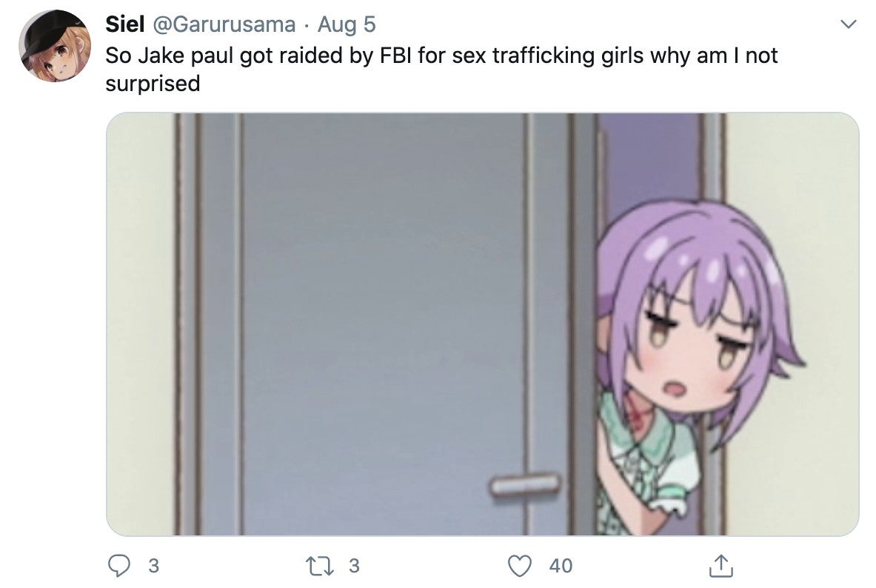Open the Aug 5 timestamp link

347,24
